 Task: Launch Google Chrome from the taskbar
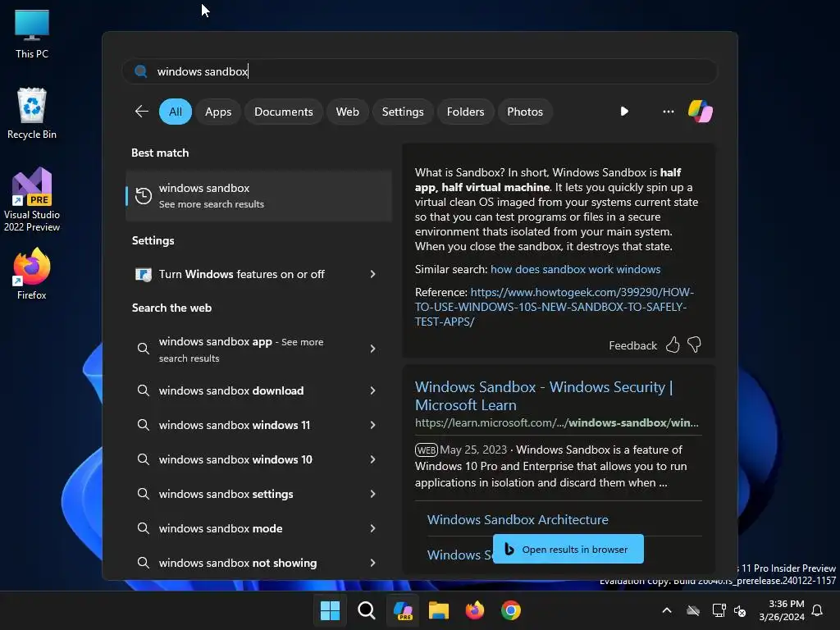(x=511, y=610)
